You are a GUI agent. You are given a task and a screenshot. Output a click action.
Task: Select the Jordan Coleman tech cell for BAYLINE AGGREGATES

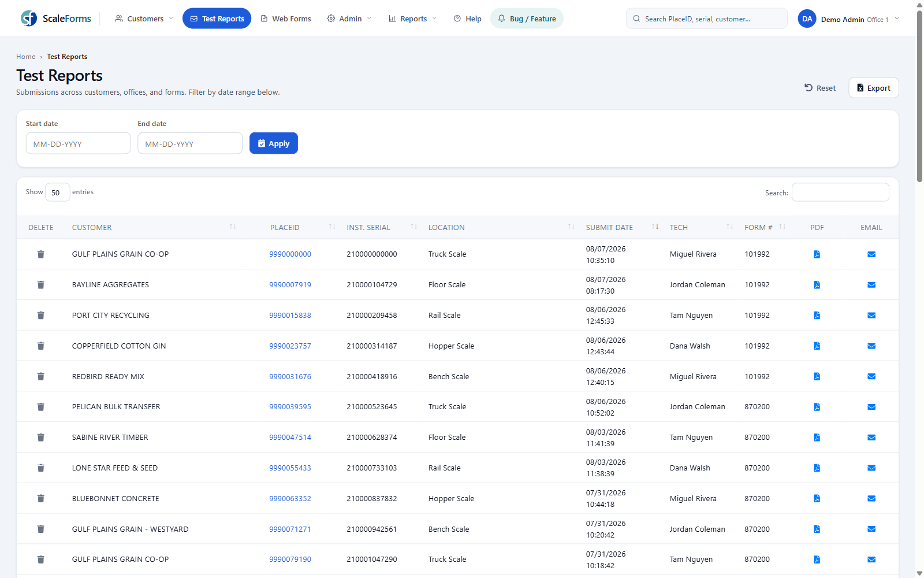point(697,285)
